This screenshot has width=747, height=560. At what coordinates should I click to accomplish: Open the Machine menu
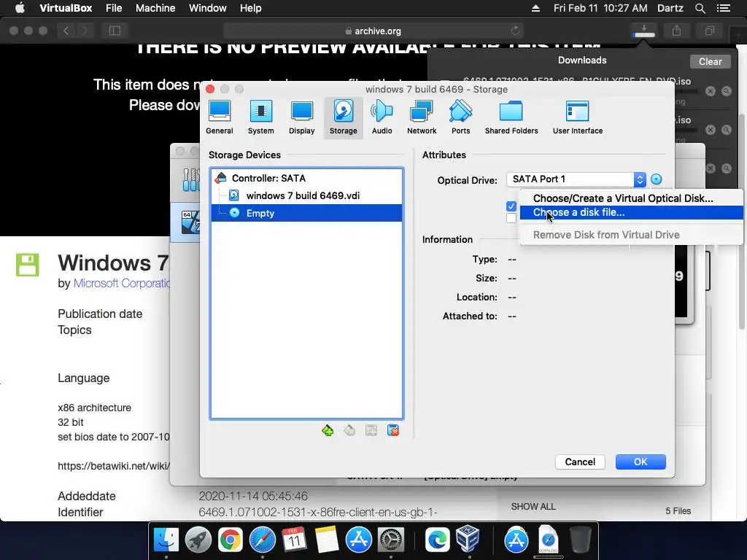pos(155,8)
